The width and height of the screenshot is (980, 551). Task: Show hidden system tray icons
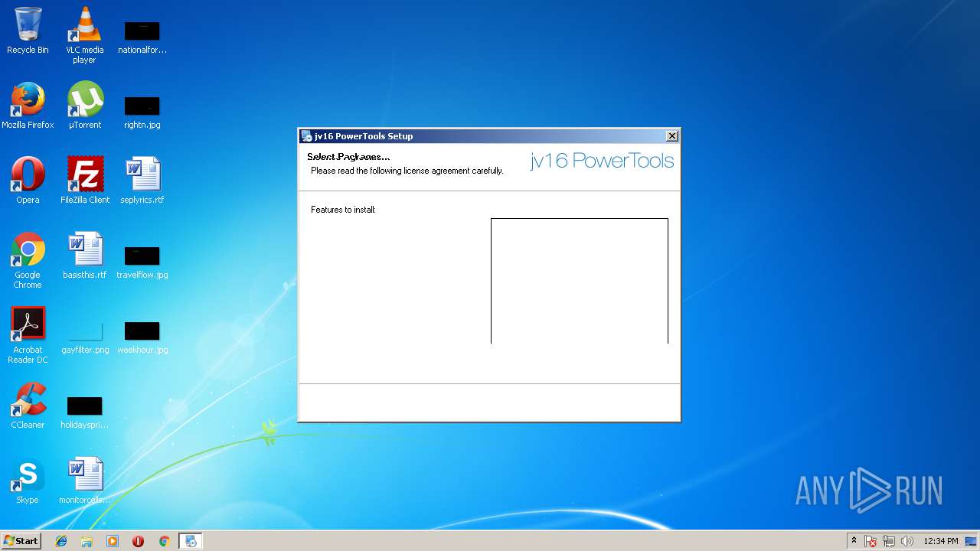854,541
